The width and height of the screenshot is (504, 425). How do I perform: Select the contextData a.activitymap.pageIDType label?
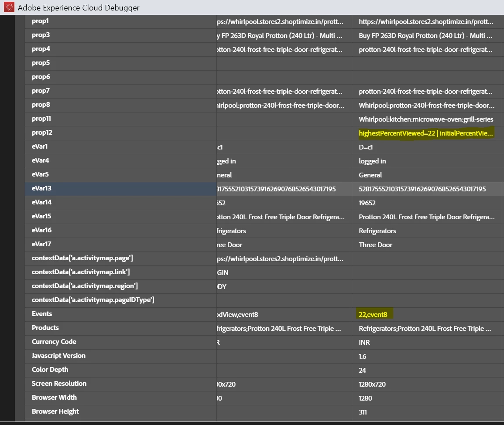pos(93,300)
